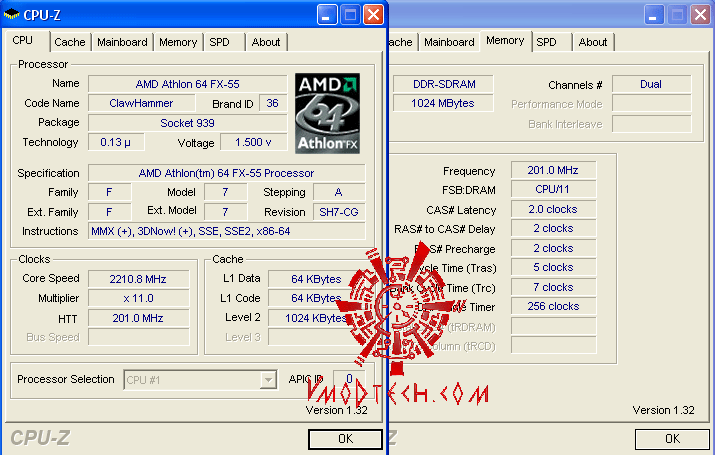Screen dimensions: 715x455
Task: Click the Channels # value Dual
Action: (651, 84)
